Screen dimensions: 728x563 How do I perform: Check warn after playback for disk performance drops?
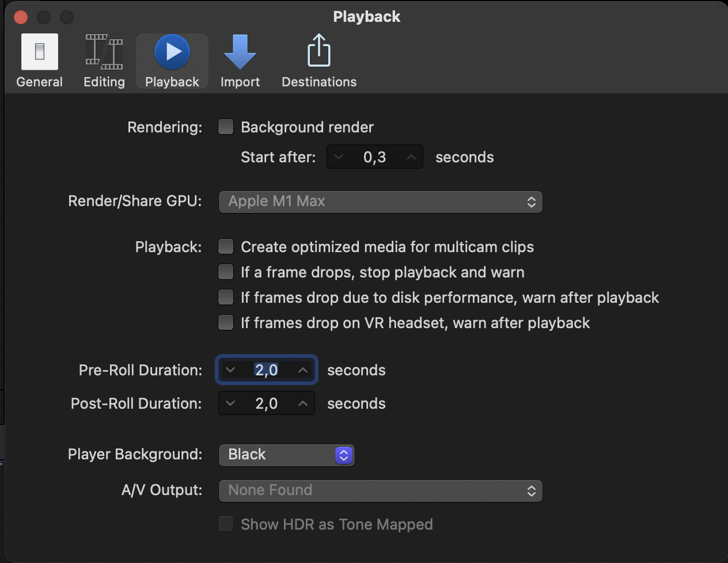point(226,298)
